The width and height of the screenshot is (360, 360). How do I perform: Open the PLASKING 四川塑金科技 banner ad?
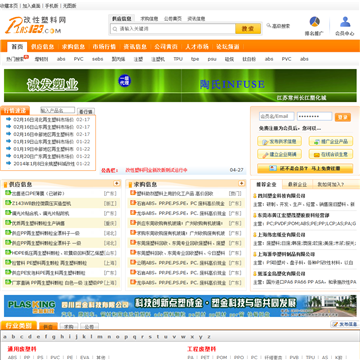(180, 306)
